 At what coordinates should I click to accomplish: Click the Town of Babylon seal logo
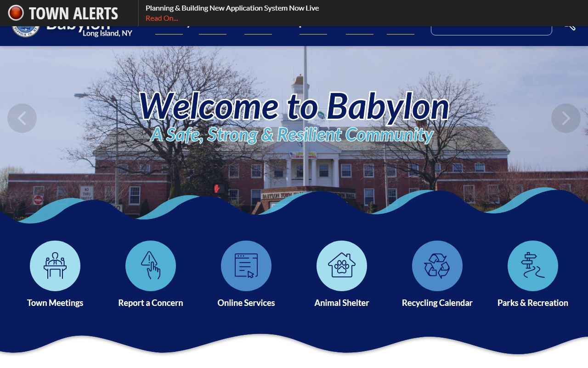coord(26,31)
